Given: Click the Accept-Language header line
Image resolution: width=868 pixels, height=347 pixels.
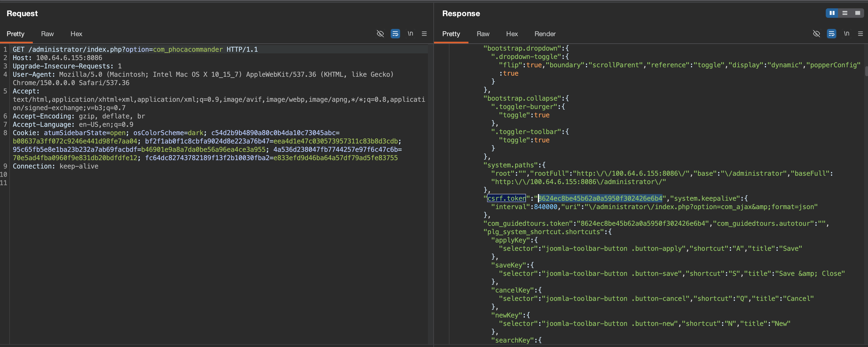Looking at the screenshot, I should click(x=73, y=125).
